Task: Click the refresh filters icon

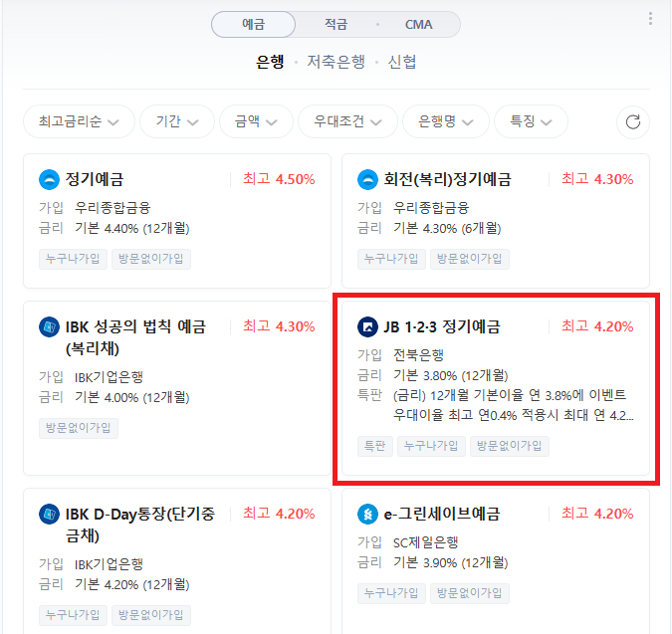Action: point(633,122)
